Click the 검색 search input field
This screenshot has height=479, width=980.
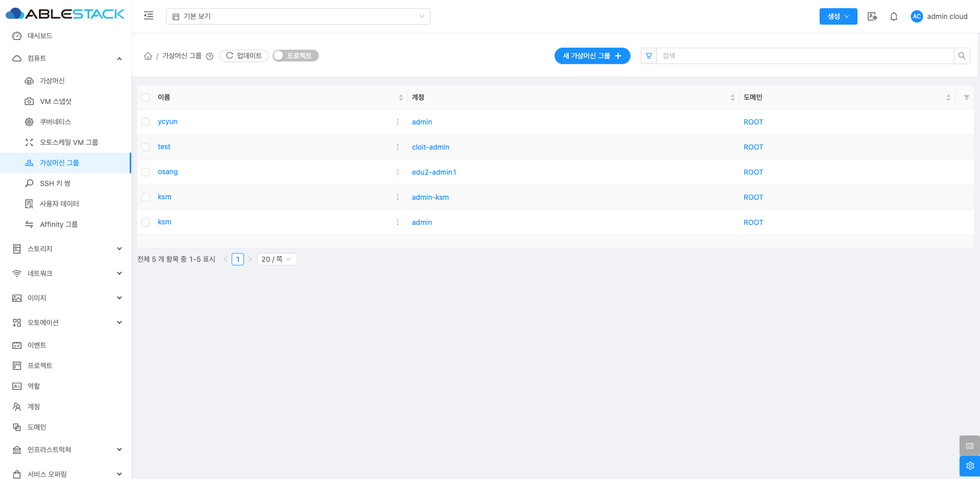(x=805, y=56)
